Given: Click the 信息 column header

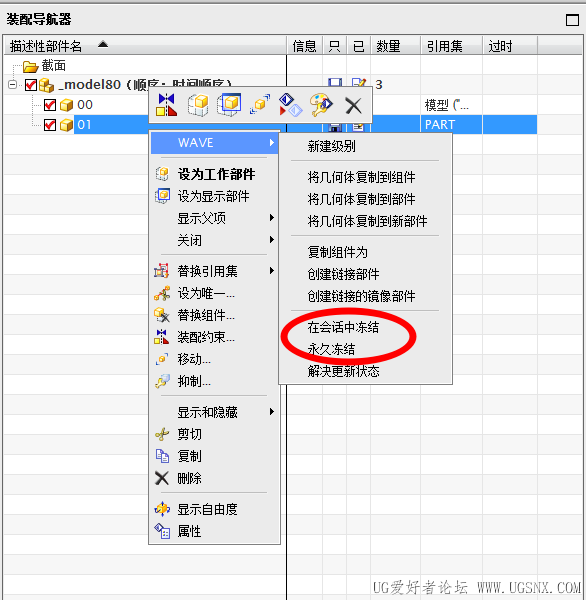Looking at the screenshot, I should [305, 46].
